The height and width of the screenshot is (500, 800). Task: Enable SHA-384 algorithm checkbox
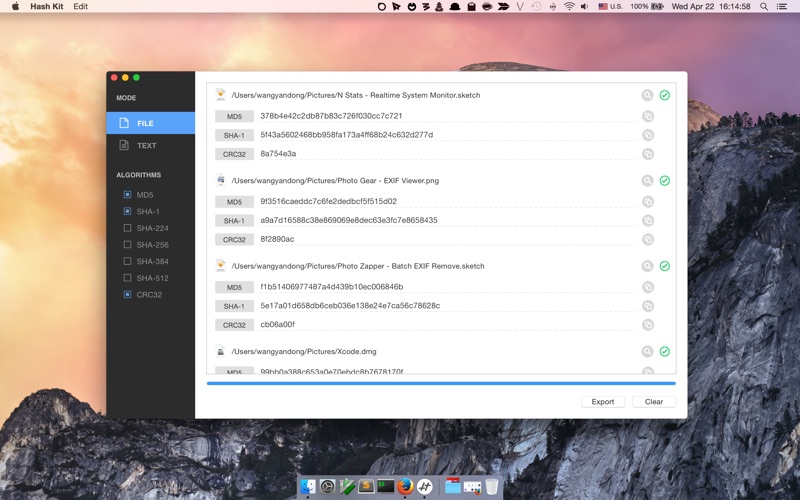(128, 261)
